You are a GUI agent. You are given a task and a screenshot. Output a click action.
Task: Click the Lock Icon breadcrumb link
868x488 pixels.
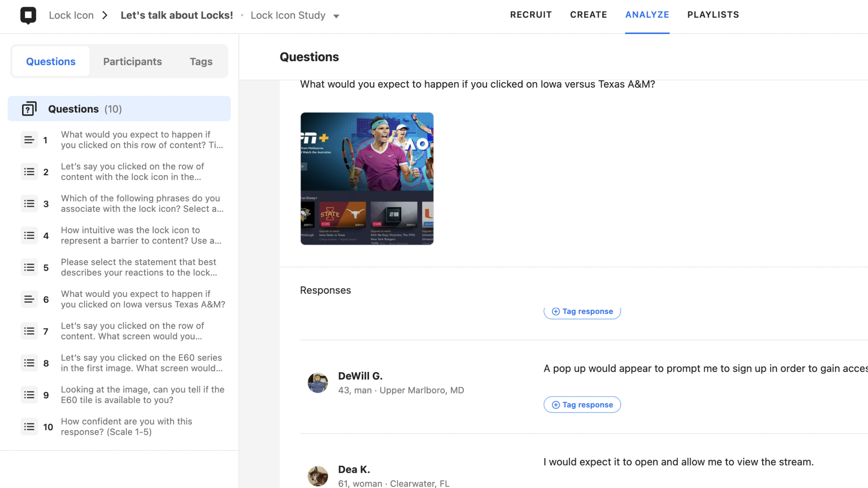pyautogui.click(x=71, y=15)
